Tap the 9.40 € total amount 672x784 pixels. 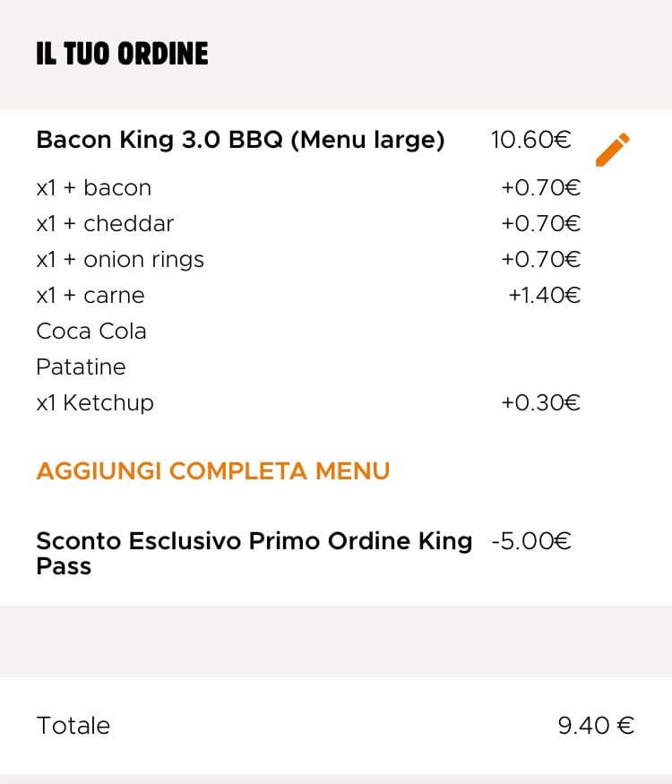[x=596, y=726]
